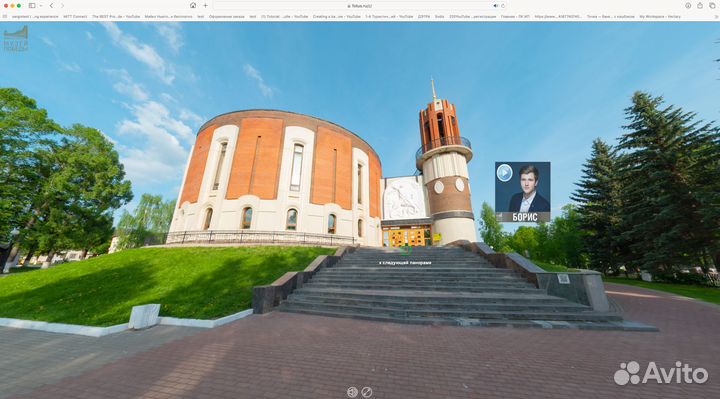Click the browser address bar

pos(360,6)
